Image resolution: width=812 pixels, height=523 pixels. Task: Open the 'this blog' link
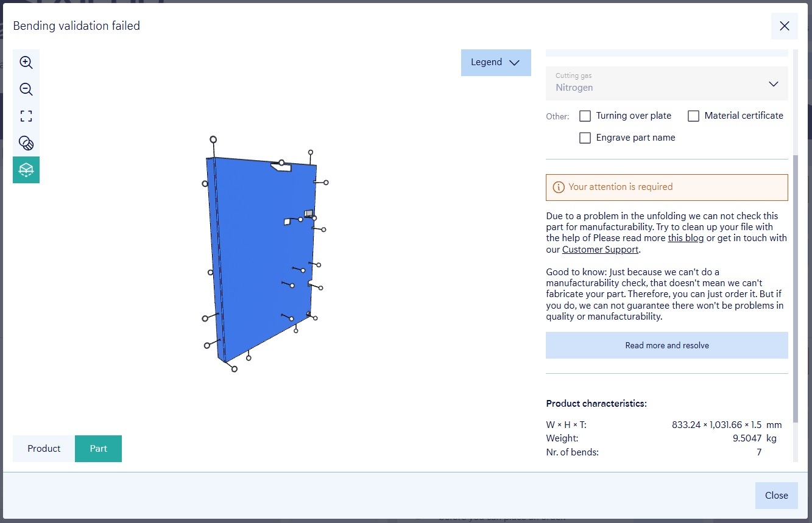685,238
